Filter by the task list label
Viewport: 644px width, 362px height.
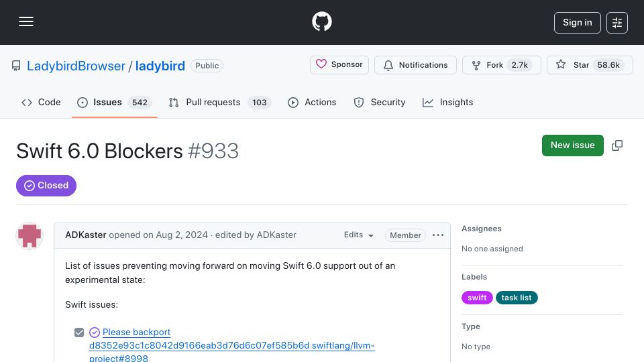517,298
